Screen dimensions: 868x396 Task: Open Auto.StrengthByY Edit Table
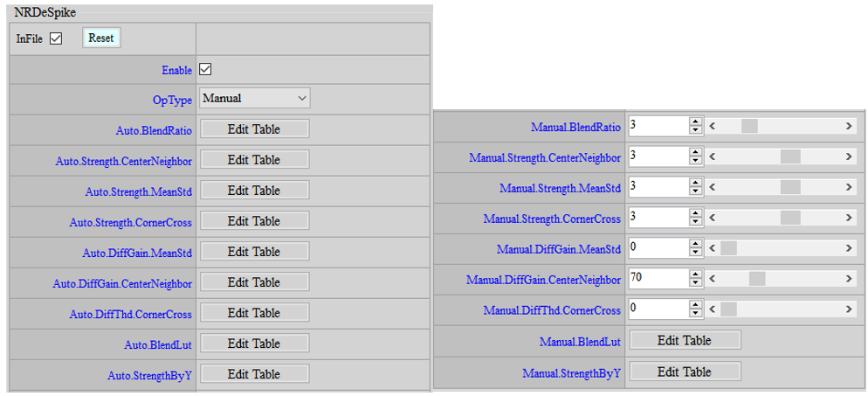click(254, 374)
